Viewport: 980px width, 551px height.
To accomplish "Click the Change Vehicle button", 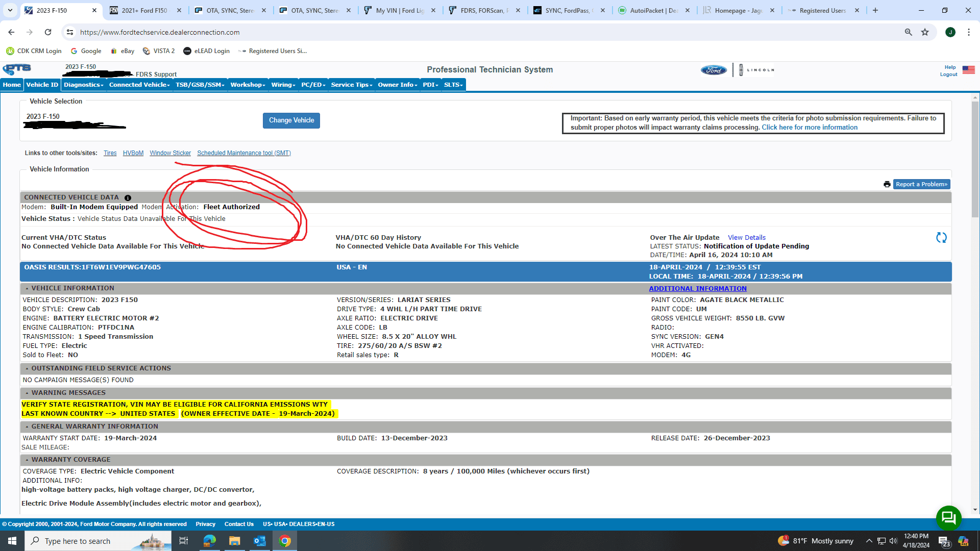I will click(291, 120).
